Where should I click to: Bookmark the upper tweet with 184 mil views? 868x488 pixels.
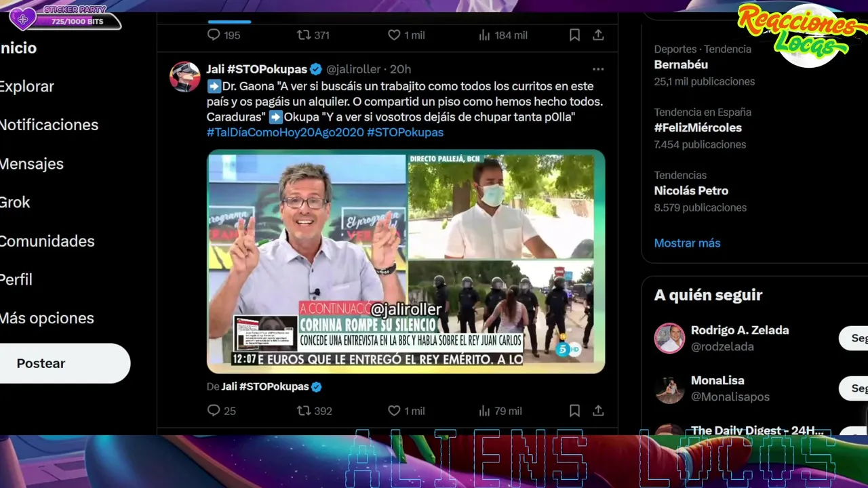(x=574, y=35)
